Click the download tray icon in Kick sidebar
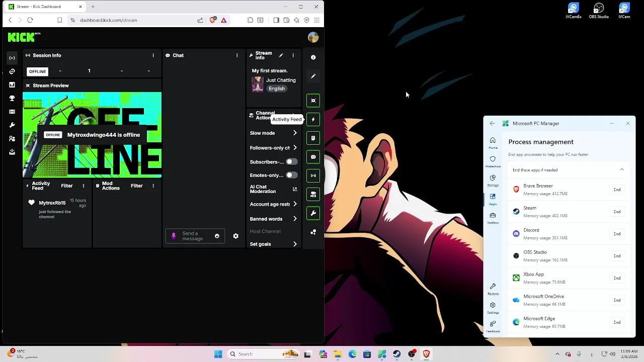The height and width of the screenshot is (362, 644). pos(12,152)
